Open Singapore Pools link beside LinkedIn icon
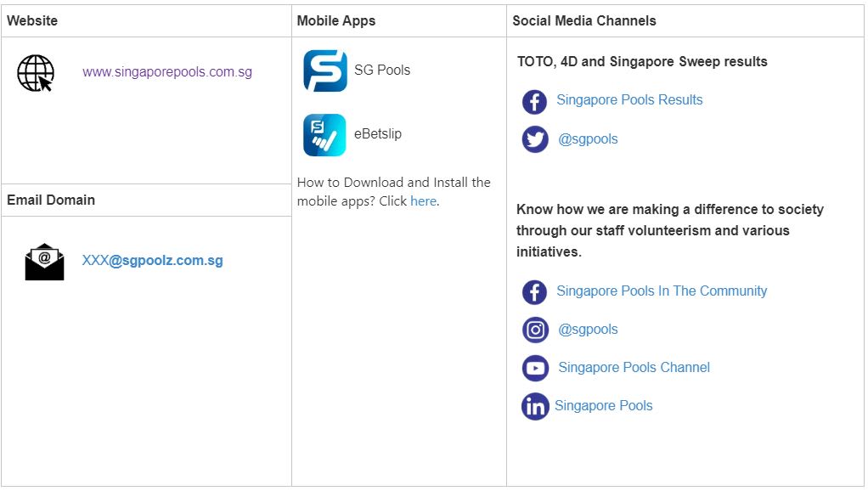This screenshot has height=491, width=868. (x=603, y=406)
